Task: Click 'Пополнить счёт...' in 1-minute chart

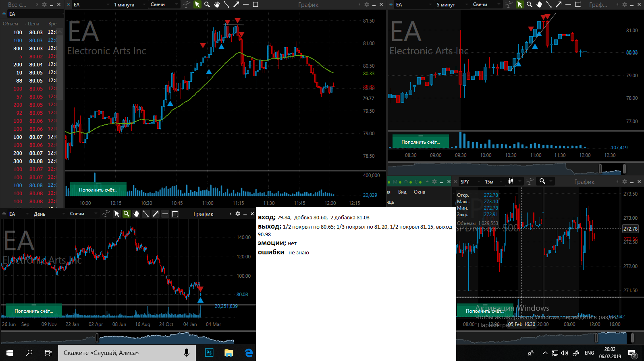Action: click(98, 190)
